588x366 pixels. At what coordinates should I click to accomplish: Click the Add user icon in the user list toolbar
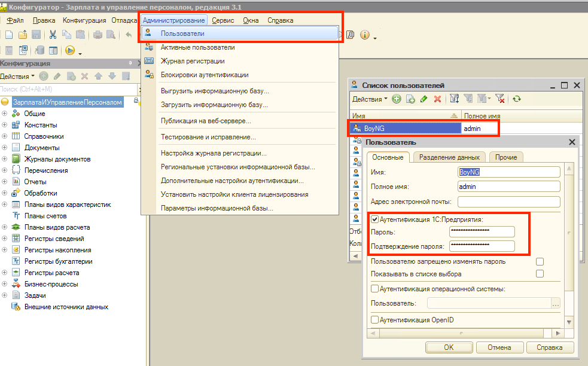tap(397, 99)
